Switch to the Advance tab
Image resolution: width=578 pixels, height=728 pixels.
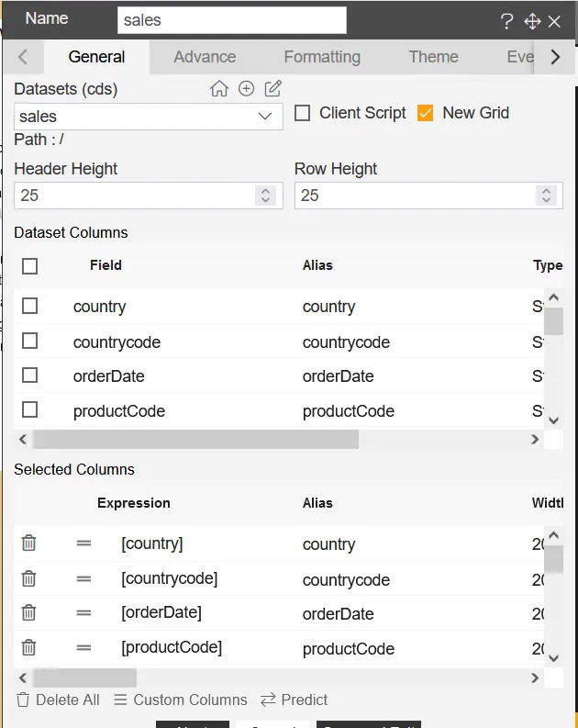coord(205,57)
